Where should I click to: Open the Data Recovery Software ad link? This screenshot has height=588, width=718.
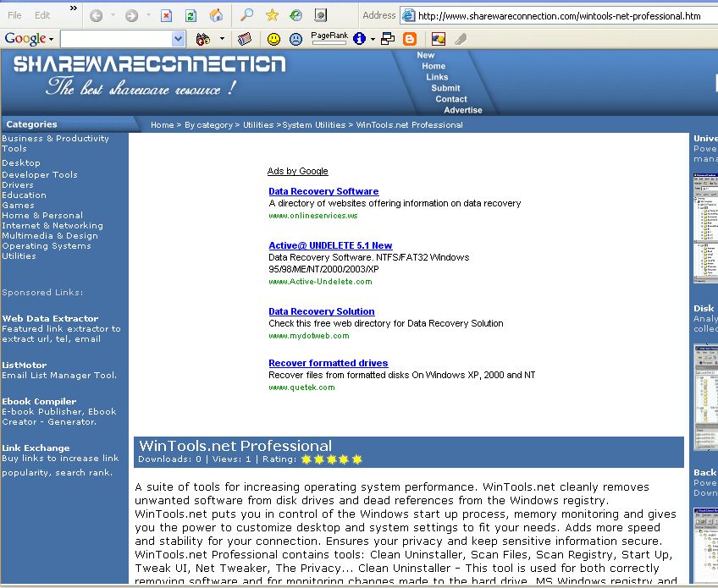tap(323, 191)
